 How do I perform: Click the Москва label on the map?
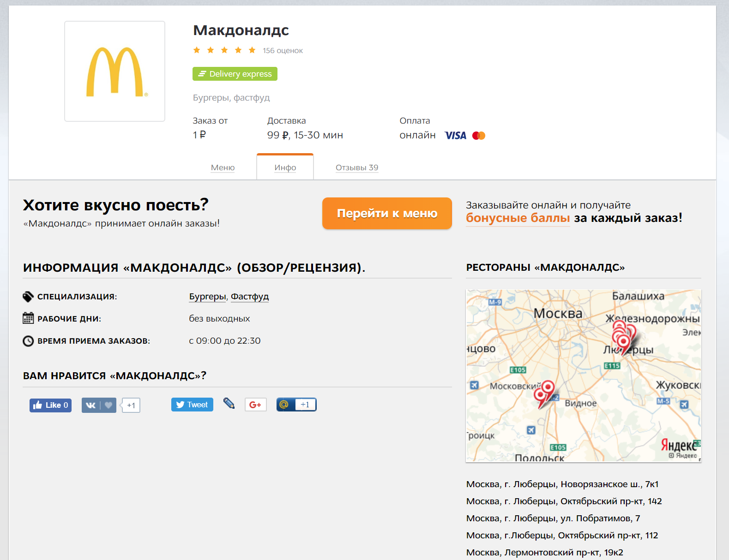558,313
